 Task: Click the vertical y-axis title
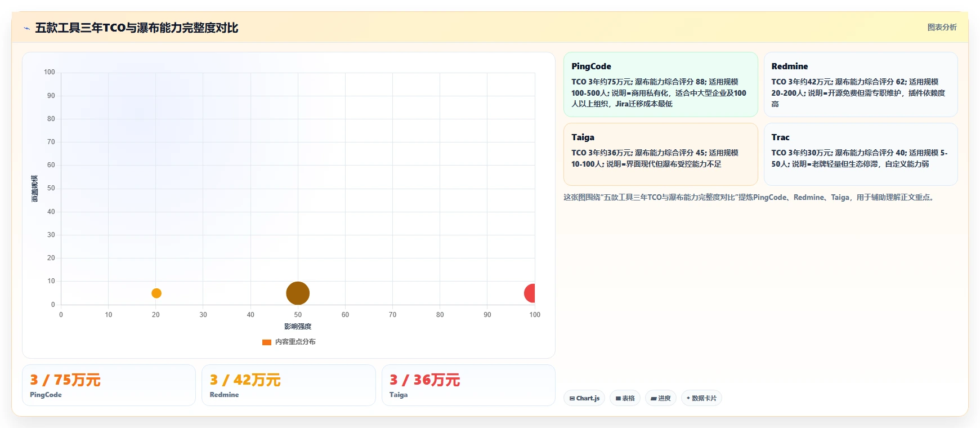point(35,189)
